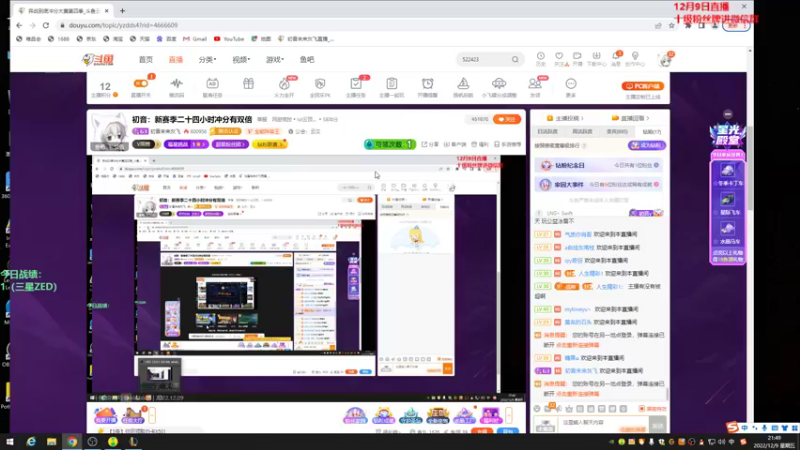Click the magnifier search icon
This screenshot has height=450, width=800.
pos(515,60)
